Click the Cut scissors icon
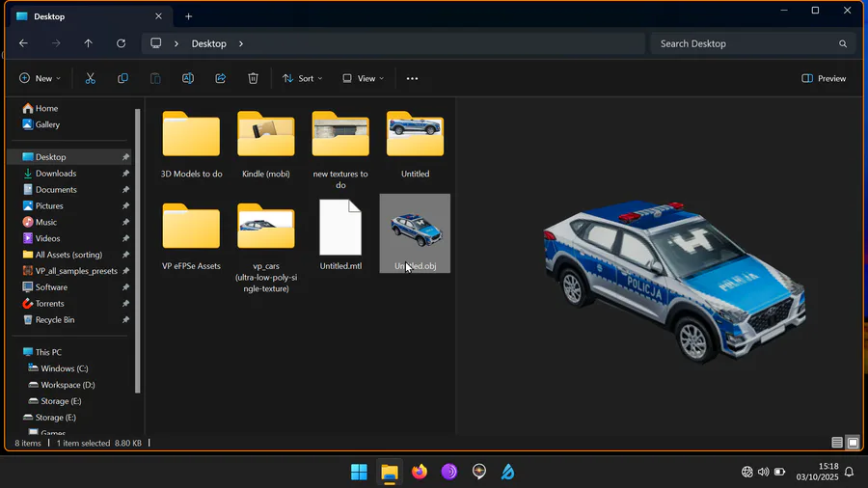This screenshot has height=488, width=868. [x=91, y=78]
